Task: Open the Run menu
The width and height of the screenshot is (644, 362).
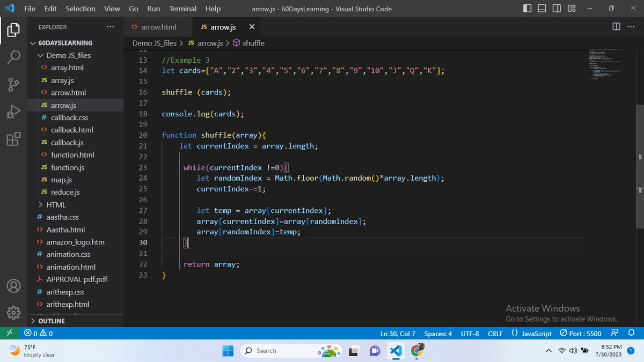Action: [153, 9]
